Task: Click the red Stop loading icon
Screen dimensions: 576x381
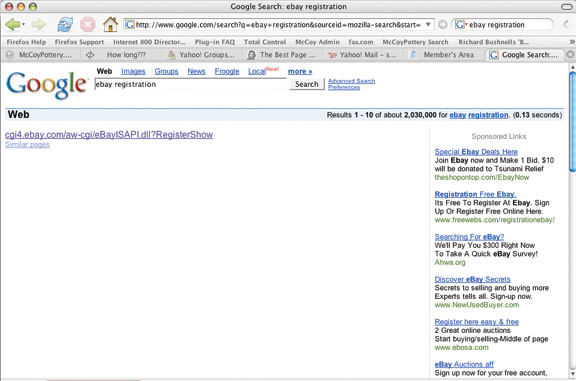Action: 88,25
